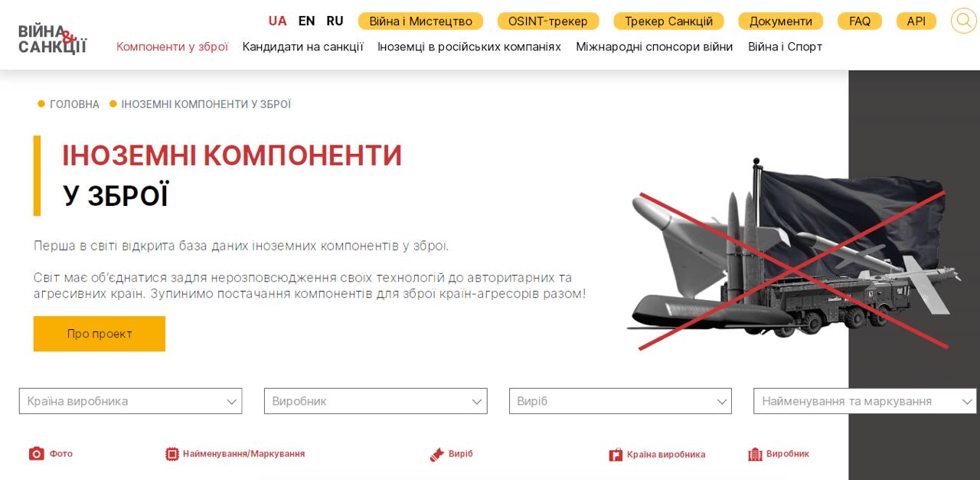This screenshot has height=480, width=980.
Task: Open the OSINT-трекер pill link
Action: point(548,21)
